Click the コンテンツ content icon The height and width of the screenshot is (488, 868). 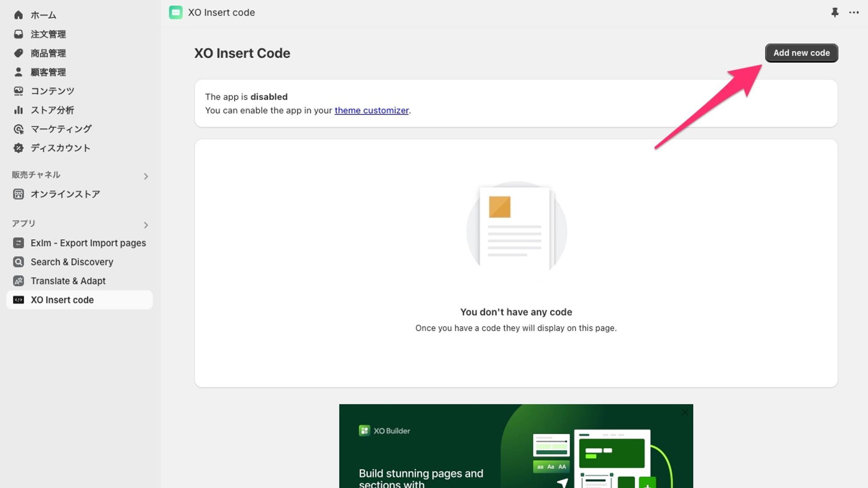pos(18,91)
